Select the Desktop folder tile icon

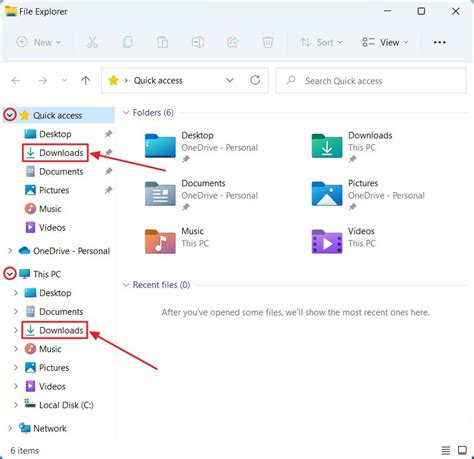click(x=160, y=145)
